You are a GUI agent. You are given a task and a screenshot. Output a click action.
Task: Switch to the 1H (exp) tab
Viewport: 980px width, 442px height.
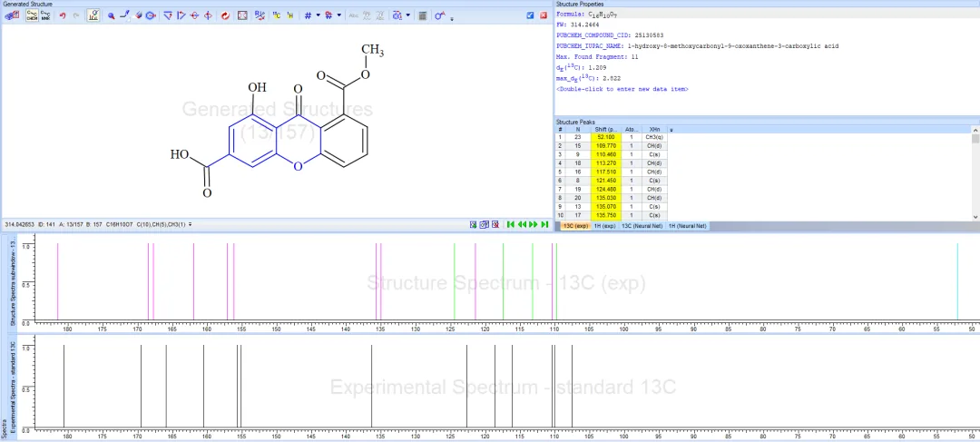click(x=604, y=226)
